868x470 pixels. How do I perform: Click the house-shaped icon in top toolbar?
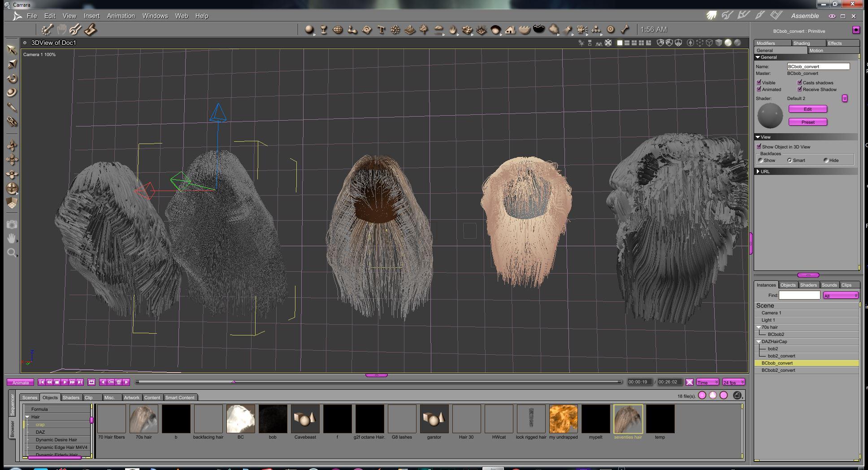click(x=510, y=30)
